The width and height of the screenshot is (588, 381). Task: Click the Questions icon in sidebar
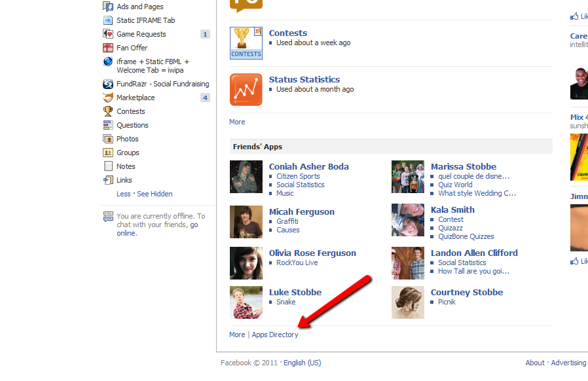(108, 125)
